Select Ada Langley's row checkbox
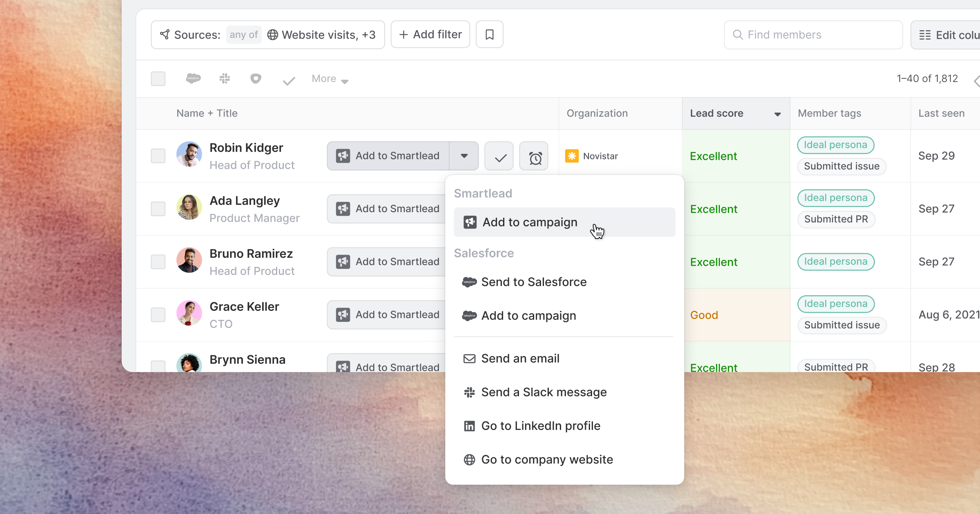Screen dimensions: 980x514 pyautogui.click(x=158, y=209)
